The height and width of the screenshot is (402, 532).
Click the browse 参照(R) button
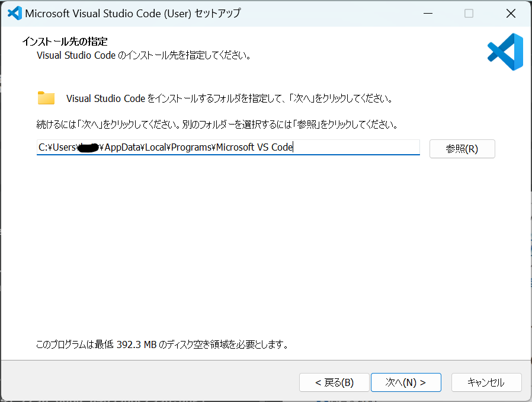[x=462, y=148]
